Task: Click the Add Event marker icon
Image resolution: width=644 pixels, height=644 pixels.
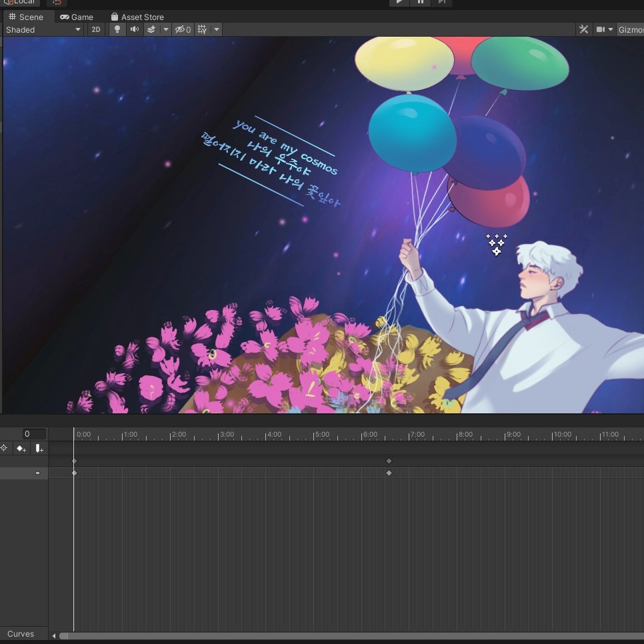Action: click(x=39, y=449)
